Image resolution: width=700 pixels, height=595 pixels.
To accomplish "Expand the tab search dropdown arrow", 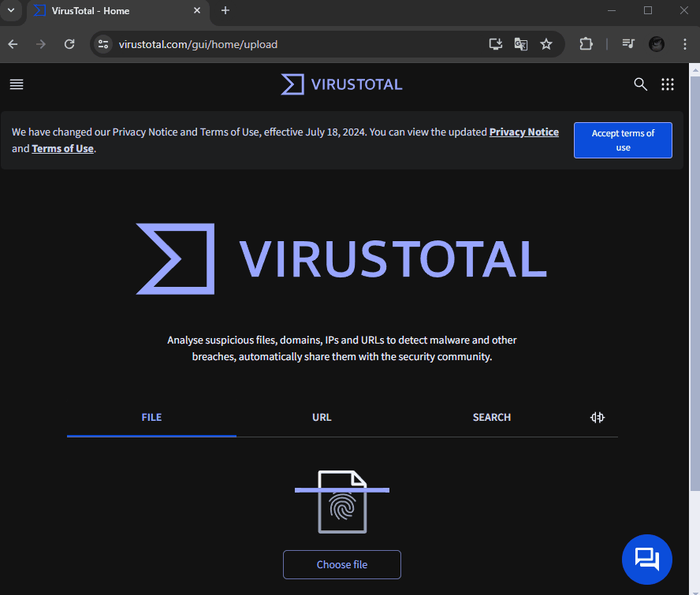I will click(x=11, y=10).
